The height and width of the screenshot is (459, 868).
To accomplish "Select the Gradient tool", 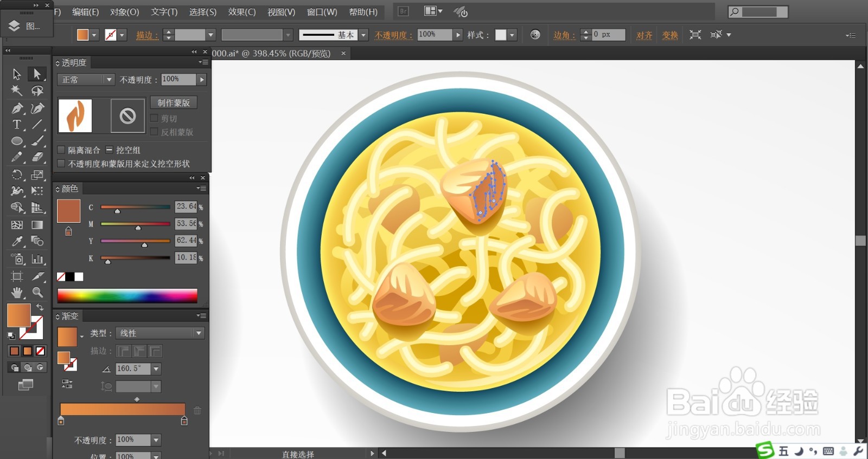I will tap(37, 224).
